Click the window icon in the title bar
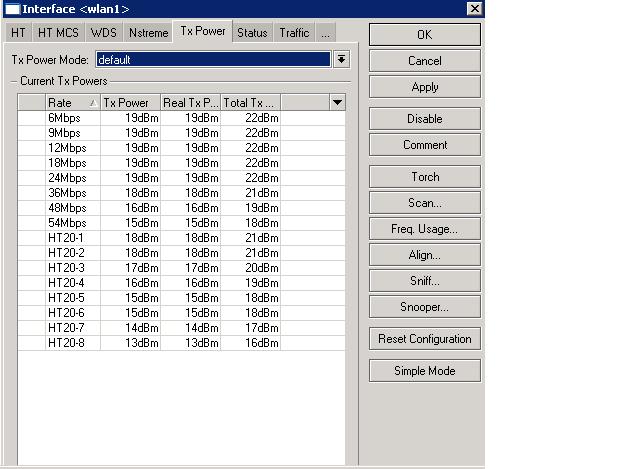This screenshot has height=469, width=640. [12, 9]
